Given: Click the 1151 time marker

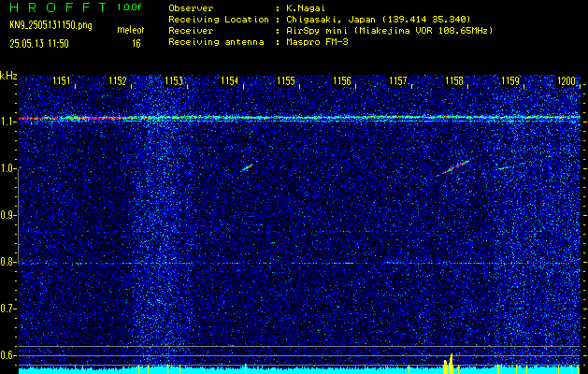Looking at the screenshot, I should click(61, 80).
